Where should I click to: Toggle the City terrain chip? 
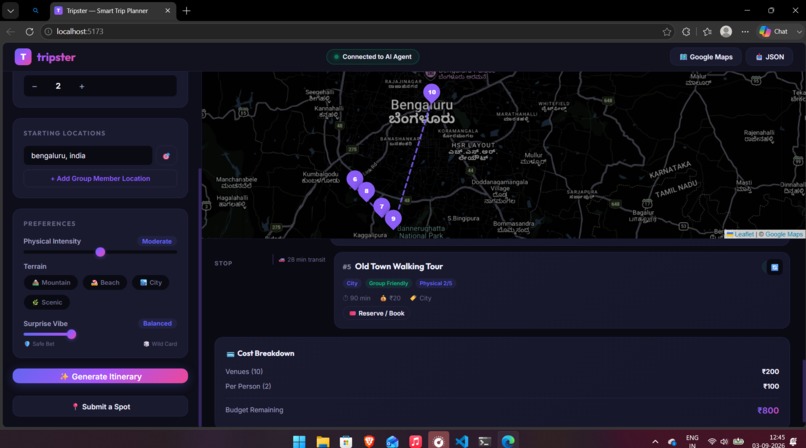point(151,283)
